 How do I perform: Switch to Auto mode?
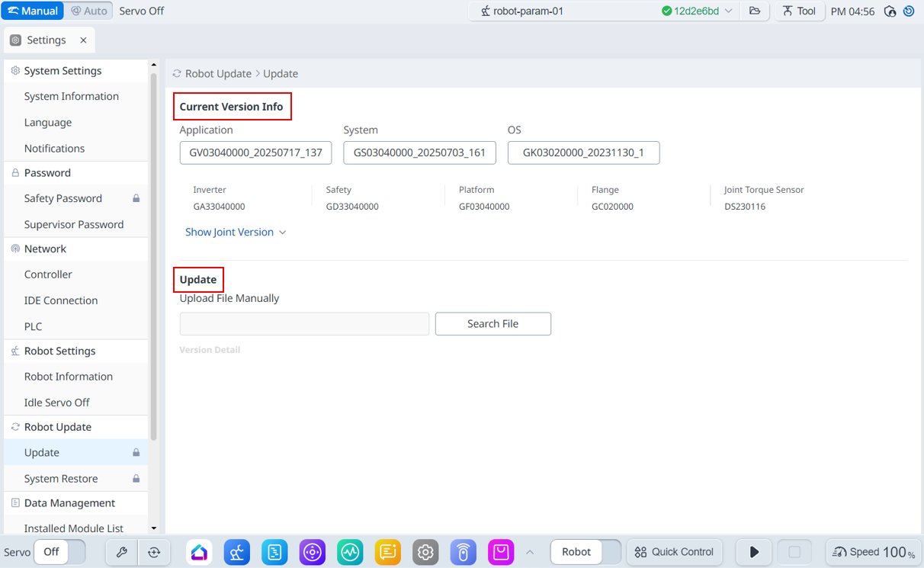pos(89,11)
